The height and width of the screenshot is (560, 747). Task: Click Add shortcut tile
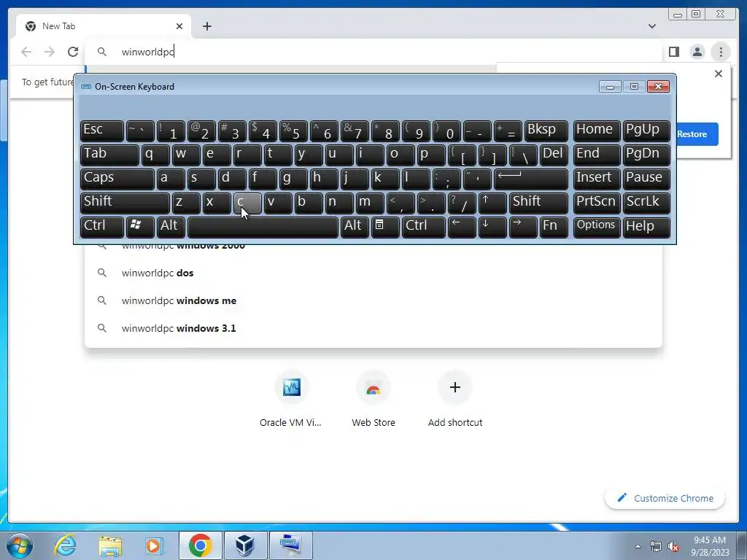tap(455, 399)
